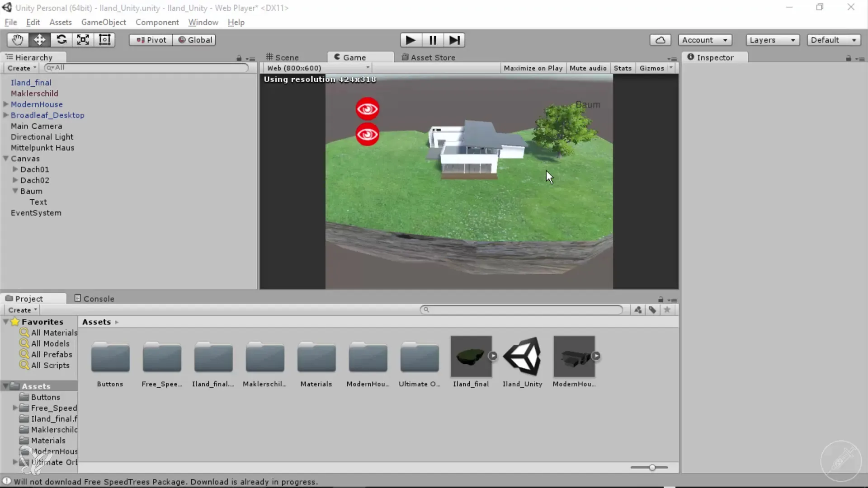The image size is (868, 488).
Task: Expand the Dach02 item
Action: click(15, 180)
